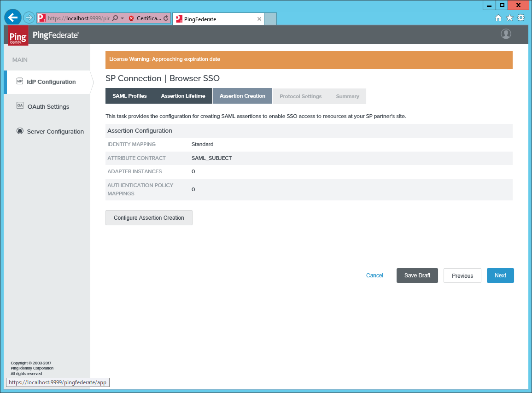Click the Assertion Configuration section header
Screen dimensions: 532x393
(x=309, y=131)
